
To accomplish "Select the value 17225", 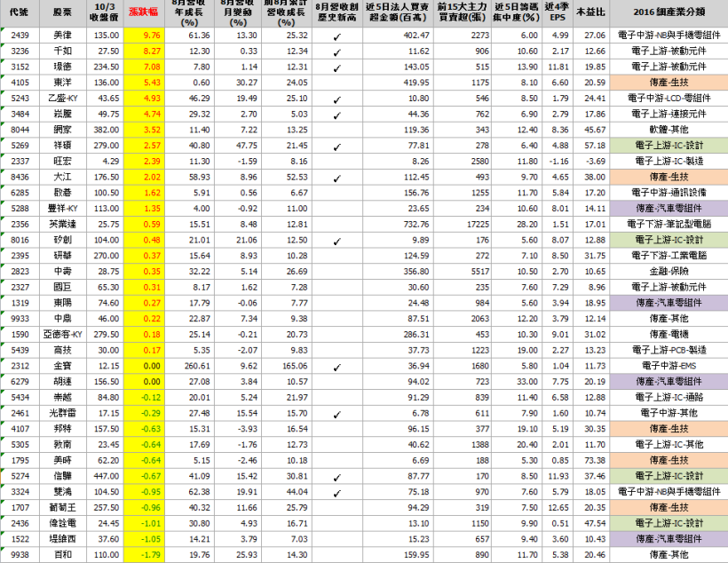I will pyautogui.click(x=478, y=225).
